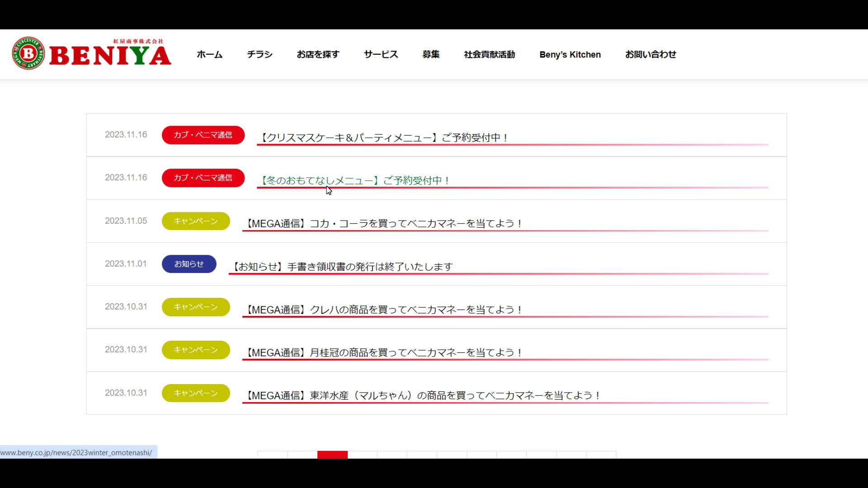
Task: Open the 募集 navigation item
Action: tap(430, 55)
